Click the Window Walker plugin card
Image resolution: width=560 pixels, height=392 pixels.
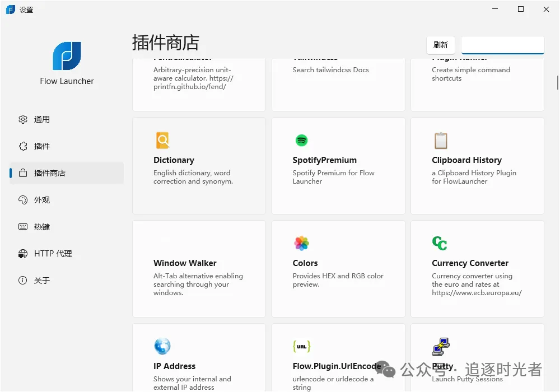(x=199, y=269)
